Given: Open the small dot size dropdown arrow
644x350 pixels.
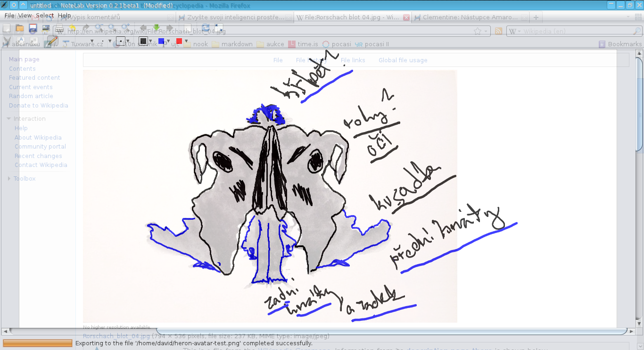Looking at the screenshot, I should click(x=110, y=41).
